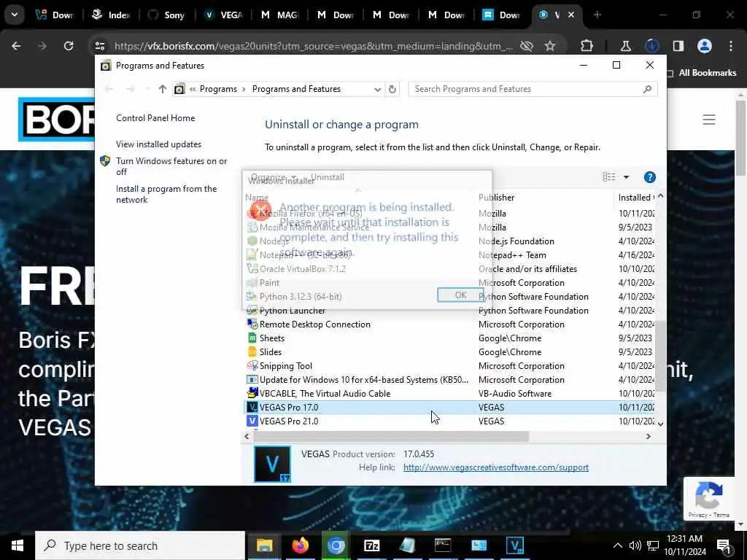Screen dimensions: 747x560
Task: Switch to the MAG browser tab
Action: tap(280, 15)
